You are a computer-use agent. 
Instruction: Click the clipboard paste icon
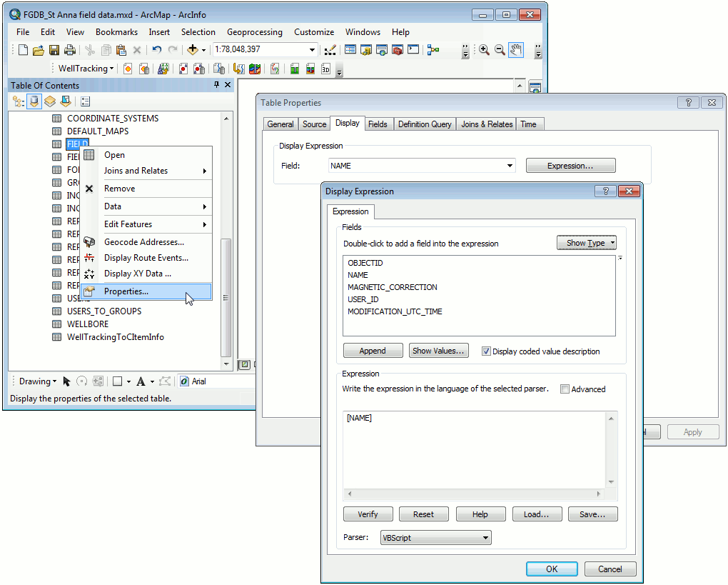(121, 50)
